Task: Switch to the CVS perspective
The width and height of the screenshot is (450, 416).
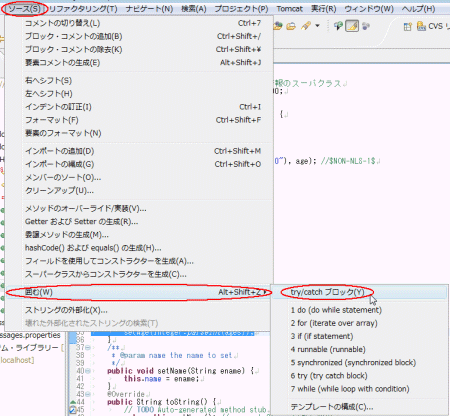Action: (x=432, y=26)
